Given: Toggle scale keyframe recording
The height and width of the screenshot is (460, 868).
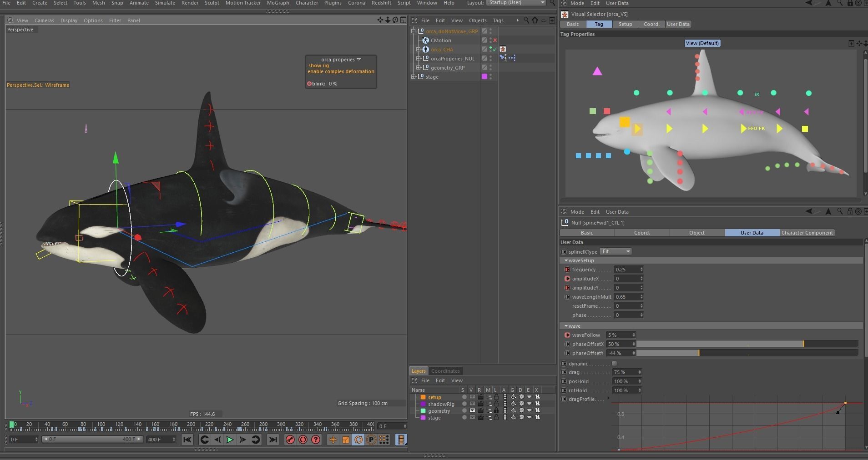Looking at the screenshot, I should tap(346, 440).
